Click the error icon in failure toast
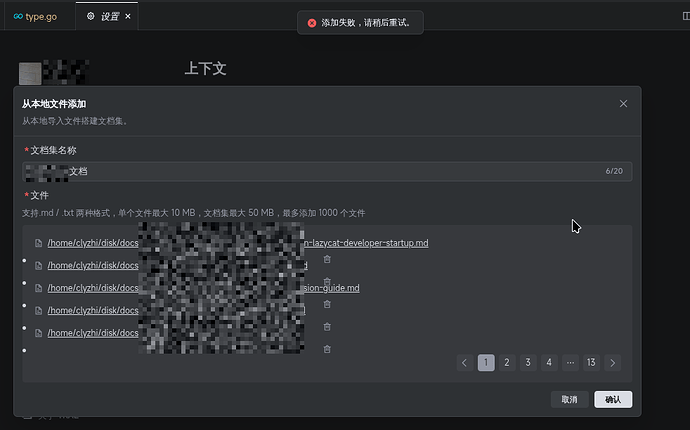This screenshot has width=690, height=430. click(x=312, y=23)
